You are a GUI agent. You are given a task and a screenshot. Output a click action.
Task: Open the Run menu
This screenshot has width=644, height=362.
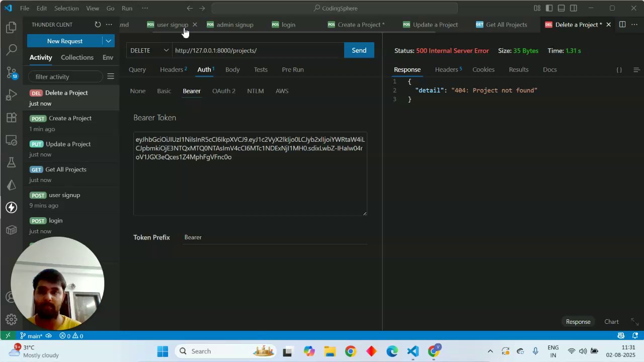pos(127,8)
